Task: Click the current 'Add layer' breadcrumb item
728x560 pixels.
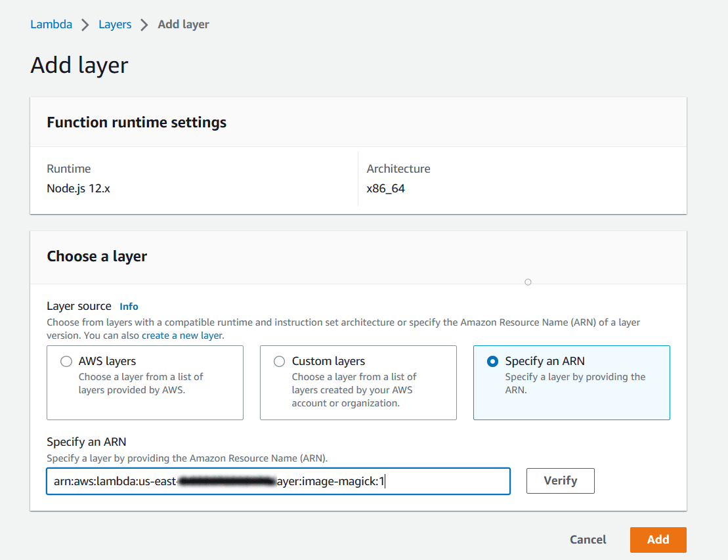Action: coord(183,24)
